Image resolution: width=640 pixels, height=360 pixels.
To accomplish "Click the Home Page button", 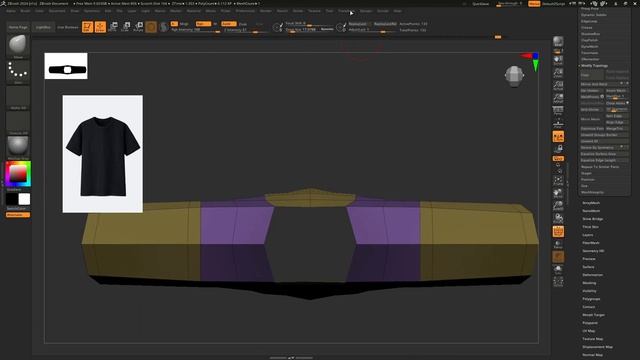I will [x=18, y=27].
